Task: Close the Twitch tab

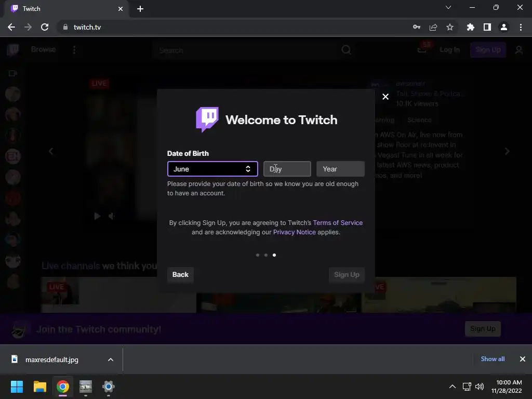Action: [x=121, y=9]
